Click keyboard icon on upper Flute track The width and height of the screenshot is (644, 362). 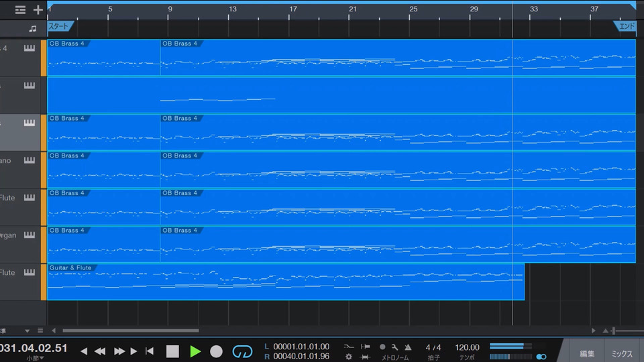click(x=29, y=197)
